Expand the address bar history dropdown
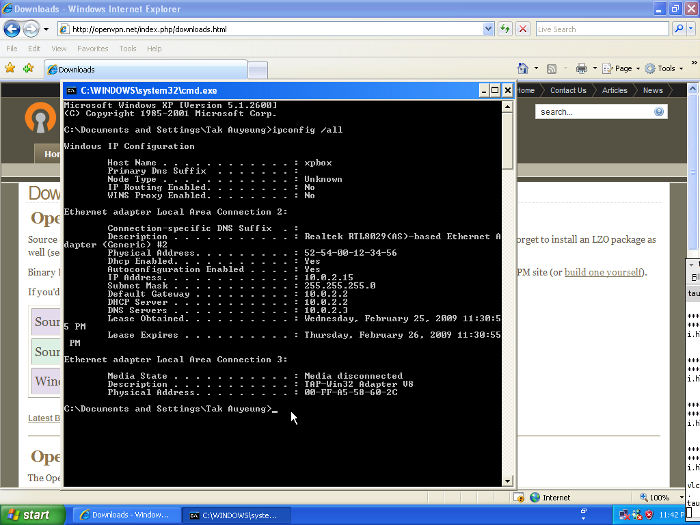700x525 pixels. pyautogui.click(x=488, y=29)
